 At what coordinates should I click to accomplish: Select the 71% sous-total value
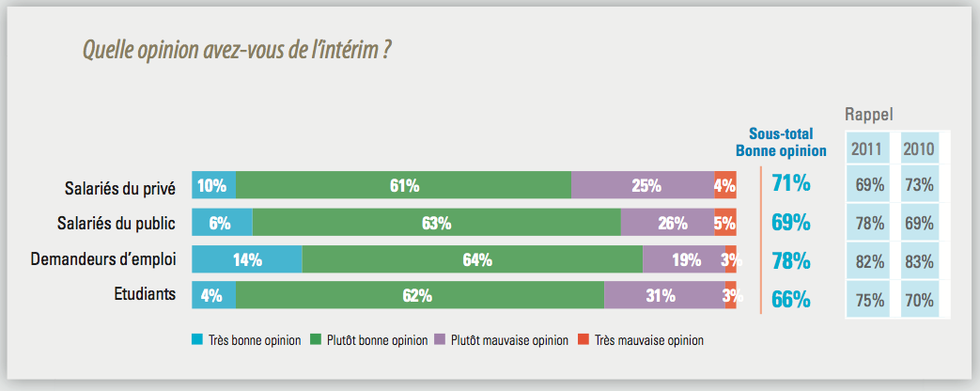point(790,184)
